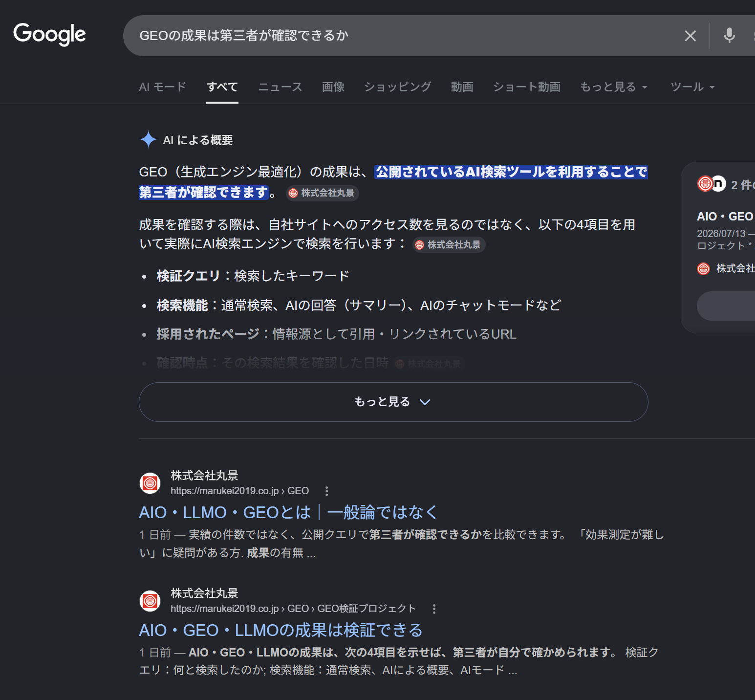Start voice search with microphone icon
The width and height of the screenshot is (755, 700).
click(x=729, y=36)
